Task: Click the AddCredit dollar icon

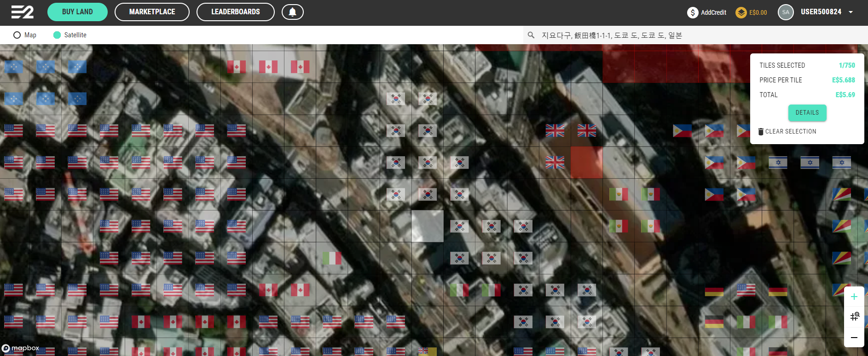Action: (x=693, y=12)
